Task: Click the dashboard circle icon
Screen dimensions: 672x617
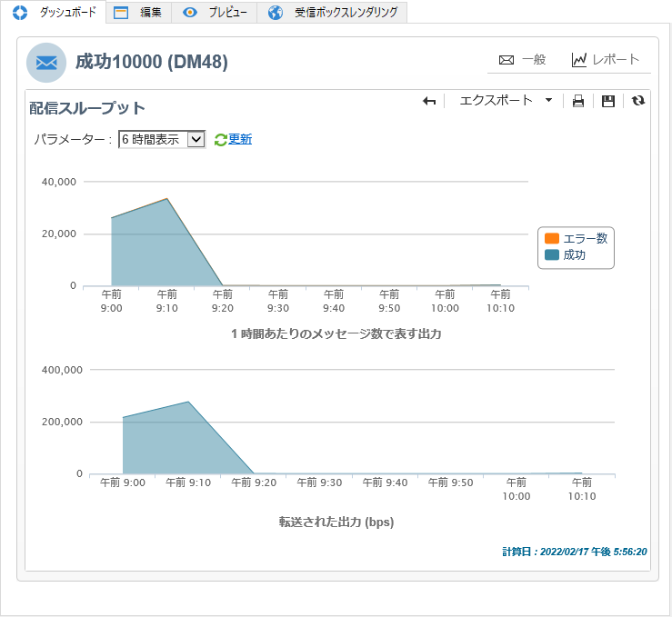Action: [20, 13]
